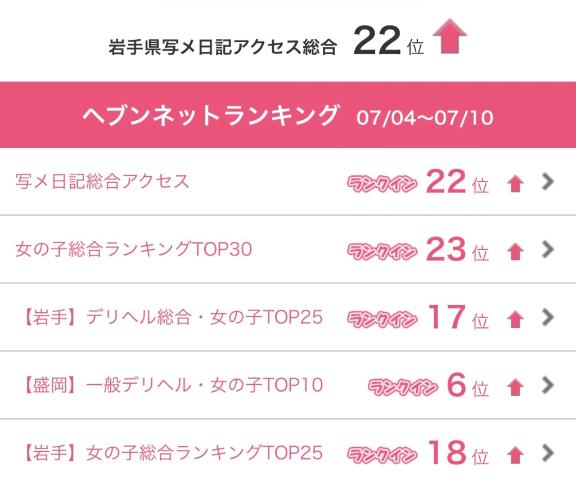Click the up arrow in 女の子総合ランキングTOP30 row
576x480 pixels.
pyautogui.click(x=515, y=252)
